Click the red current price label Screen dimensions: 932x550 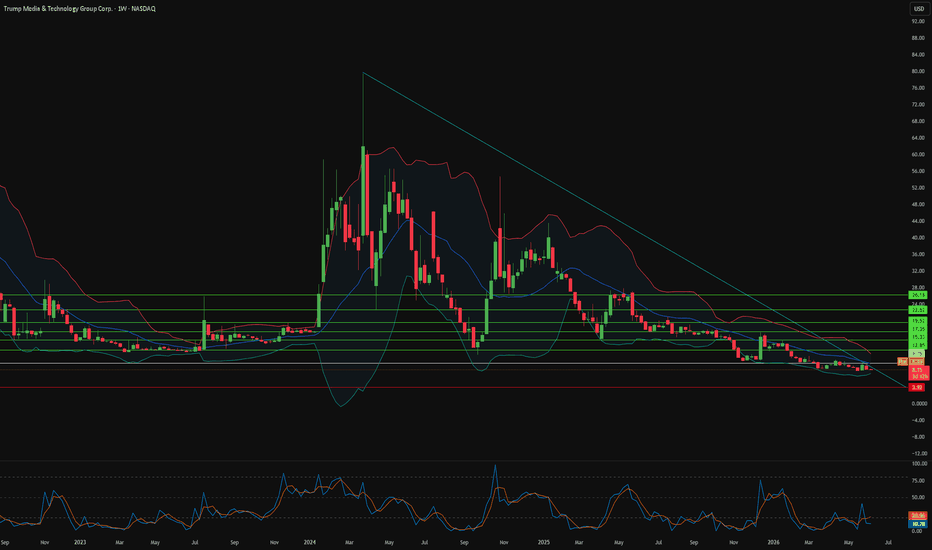(919, 373)
